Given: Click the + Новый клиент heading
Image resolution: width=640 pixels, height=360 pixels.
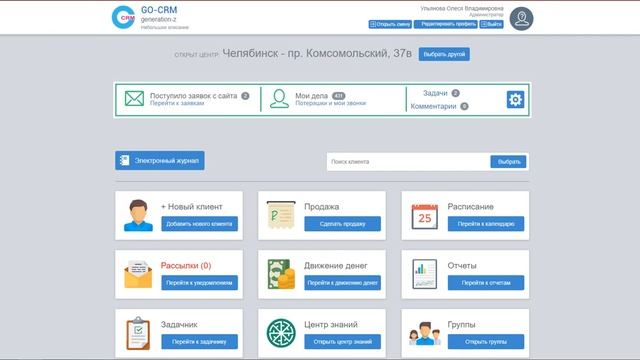Looking at the screenshot, I should 191,207.
